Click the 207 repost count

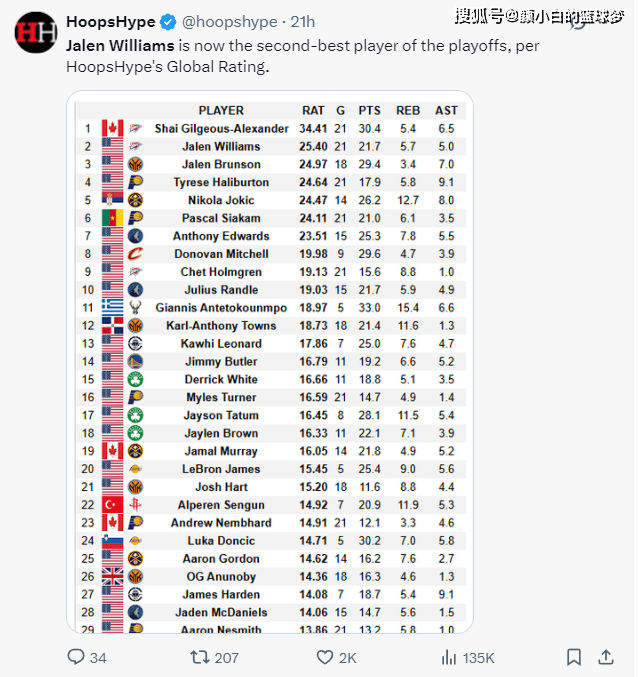[226, 657]
